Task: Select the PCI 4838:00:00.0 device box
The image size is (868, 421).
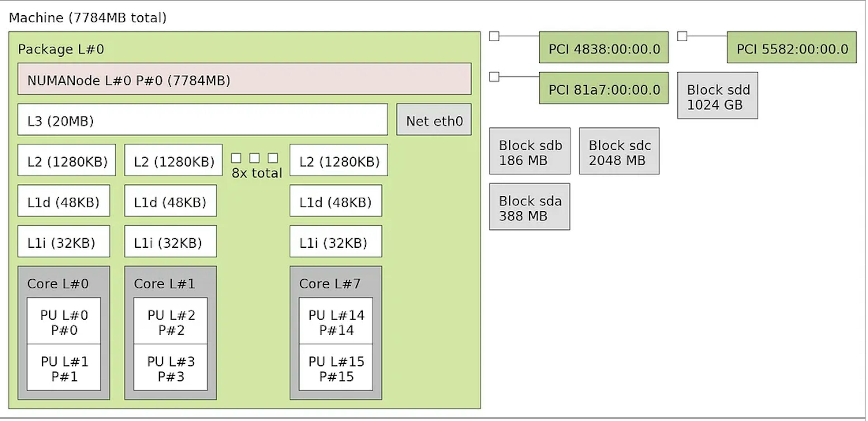Action: click(604, 47)
